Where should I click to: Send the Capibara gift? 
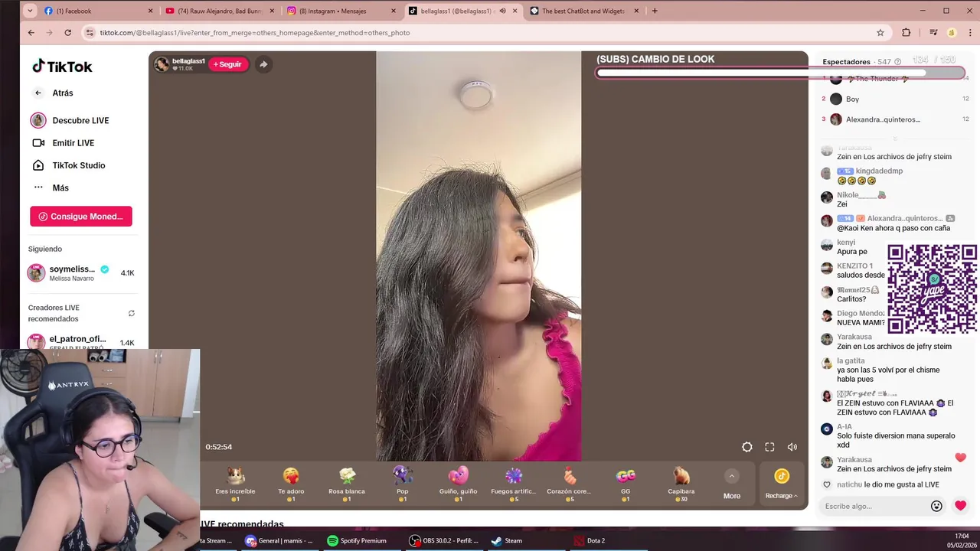coord(681,484)
